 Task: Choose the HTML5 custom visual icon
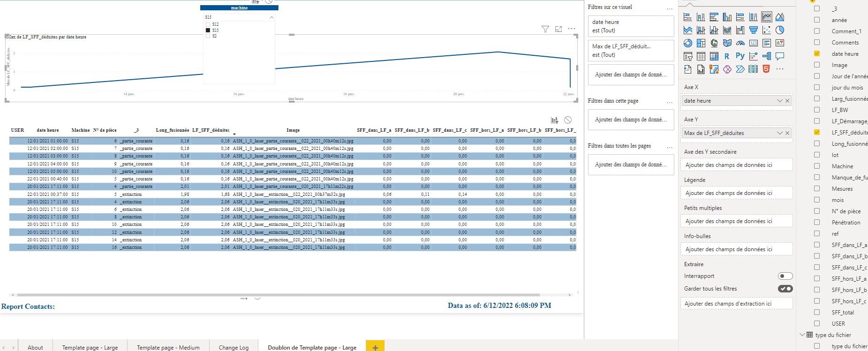[x=766, y=69]
